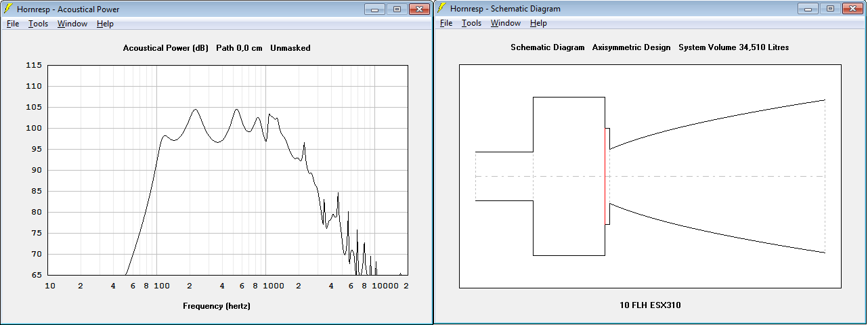868x325 pixels.
Task: Click the 10 label on frequency axis
Action: [x=50, y=286]
